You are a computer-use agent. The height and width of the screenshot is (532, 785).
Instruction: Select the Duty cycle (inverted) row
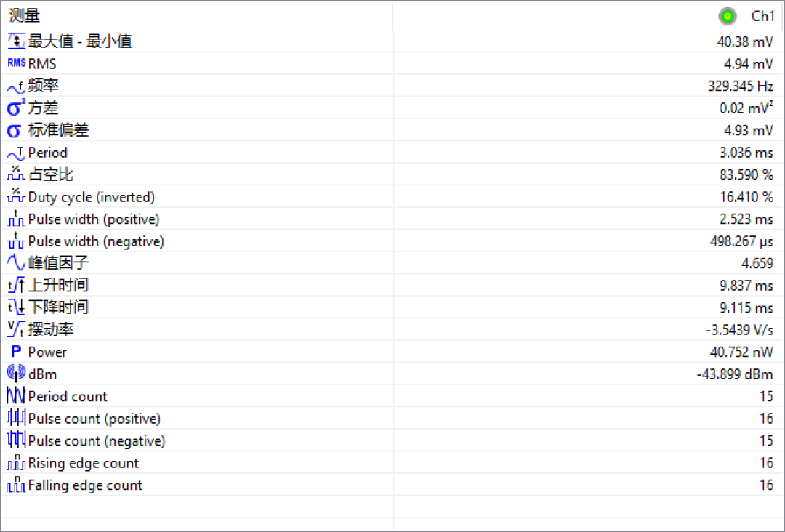392,197
